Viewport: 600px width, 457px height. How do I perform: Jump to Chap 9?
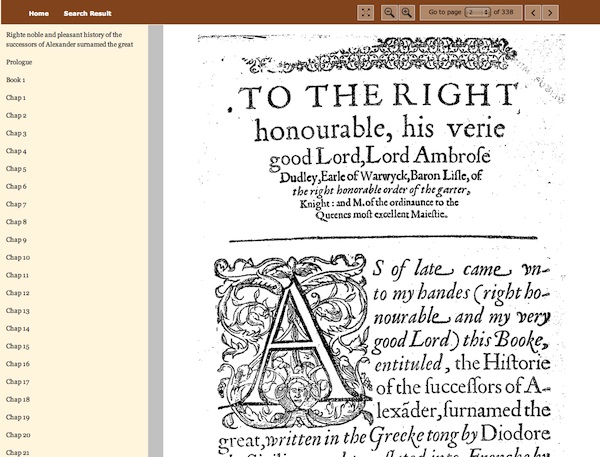[16, 240]
